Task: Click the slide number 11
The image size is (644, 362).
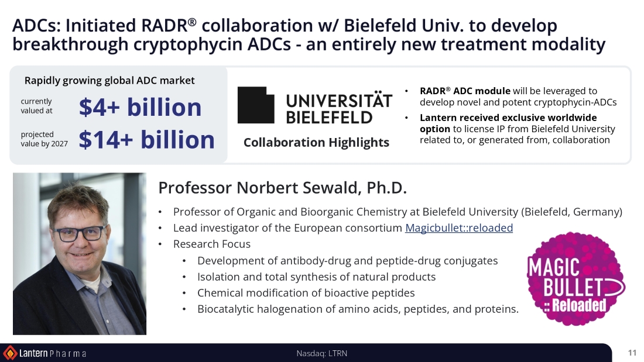Action: pos(632,353)
